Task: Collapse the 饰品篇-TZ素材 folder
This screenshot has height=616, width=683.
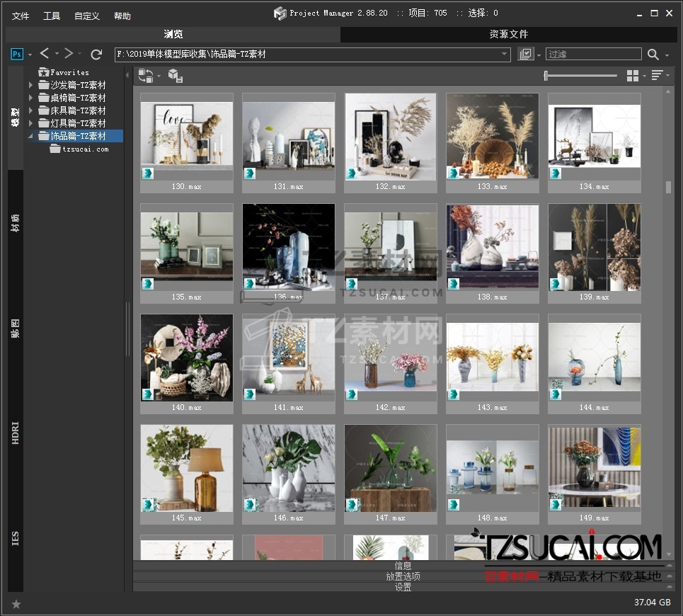Action: (30, 137)
